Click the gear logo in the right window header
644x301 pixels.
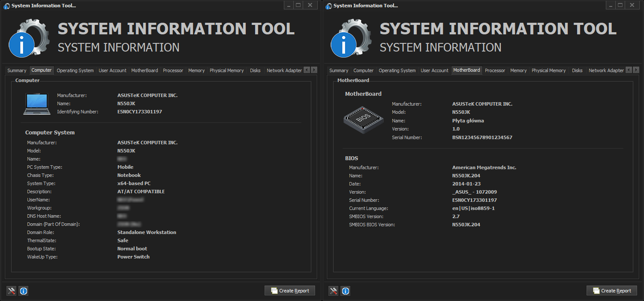tap(352, 38)
